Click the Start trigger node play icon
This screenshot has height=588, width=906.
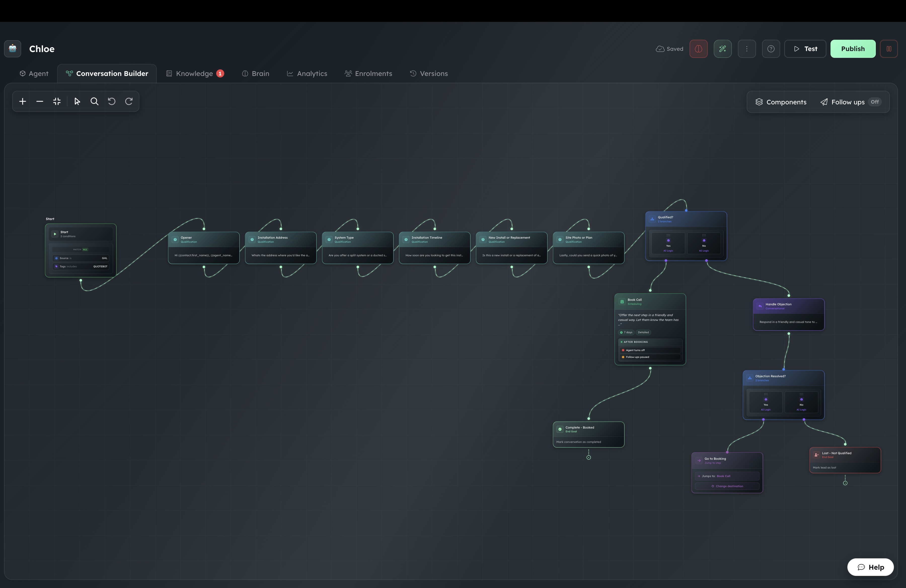[55, 234]
